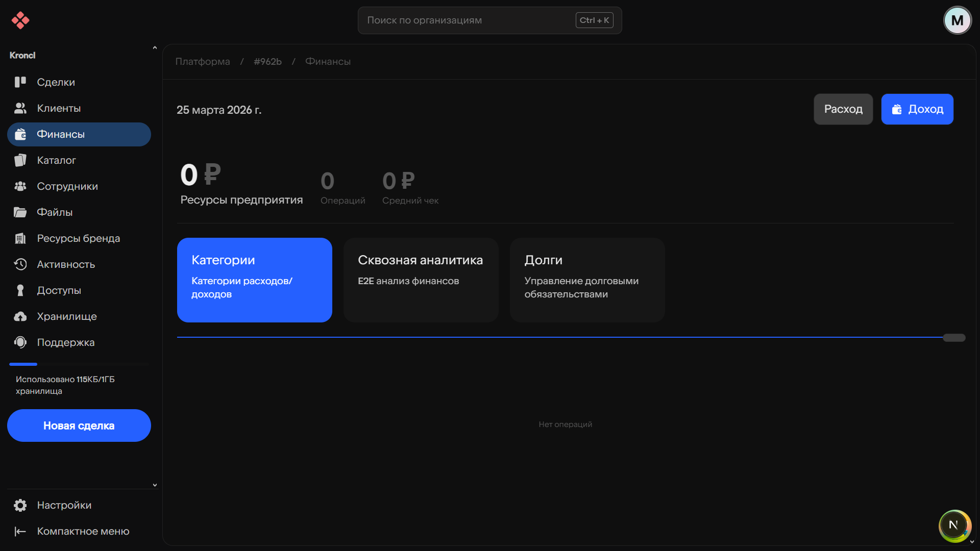This screenshot has height=551, width=980.
Task: Click the Хранилище cloud icon
Action: point(20,316)
